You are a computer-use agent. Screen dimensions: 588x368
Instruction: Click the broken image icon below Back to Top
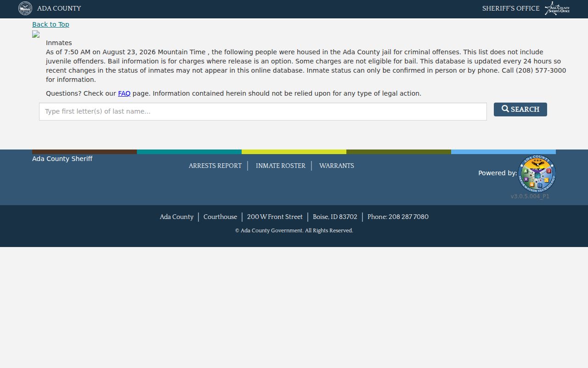(36, 34)
